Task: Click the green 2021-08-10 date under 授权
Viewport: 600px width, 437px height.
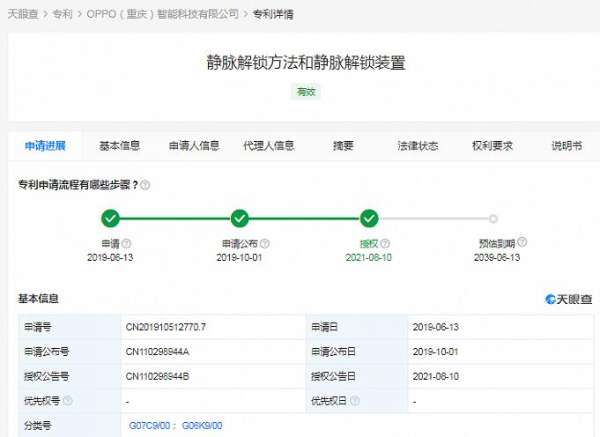Action: point(368,258)
